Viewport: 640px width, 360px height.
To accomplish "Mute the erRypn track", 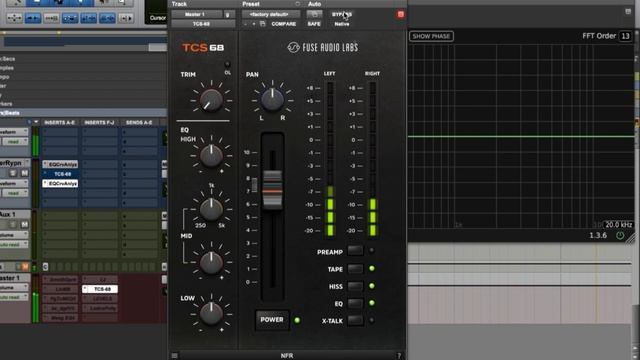I will (x=24, y=173).
